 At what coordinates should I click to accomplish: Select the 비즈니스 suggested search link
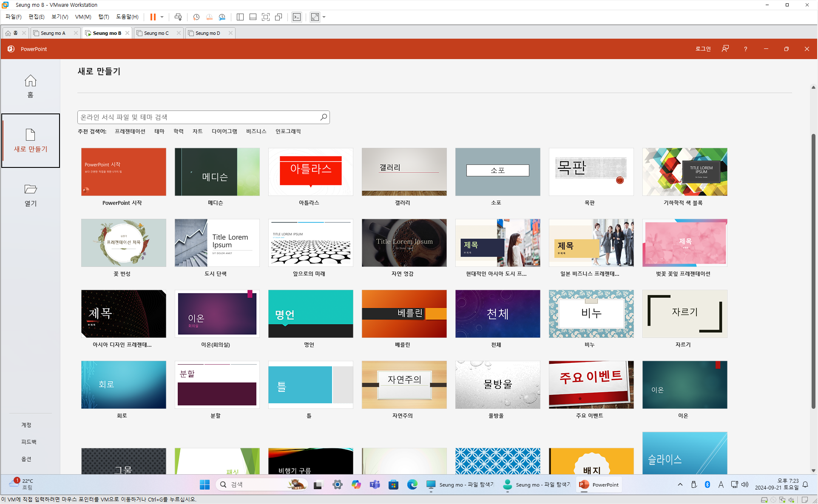256,131
